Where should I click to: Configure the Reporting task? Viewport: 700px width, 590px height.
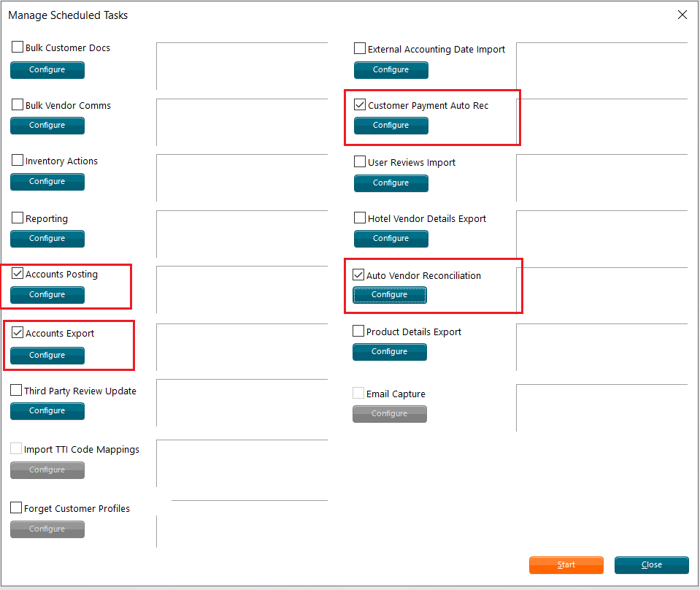(47, 239)
